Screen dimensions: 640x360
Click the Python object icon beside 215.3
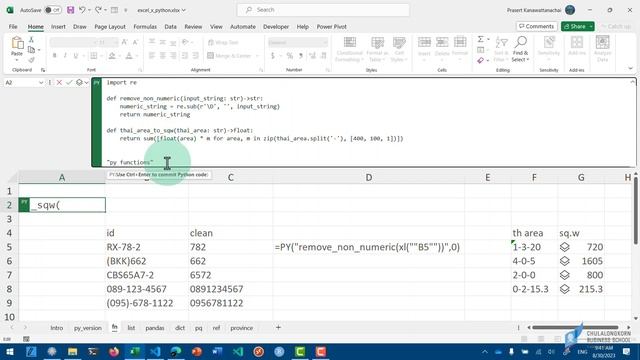(564, 289)
